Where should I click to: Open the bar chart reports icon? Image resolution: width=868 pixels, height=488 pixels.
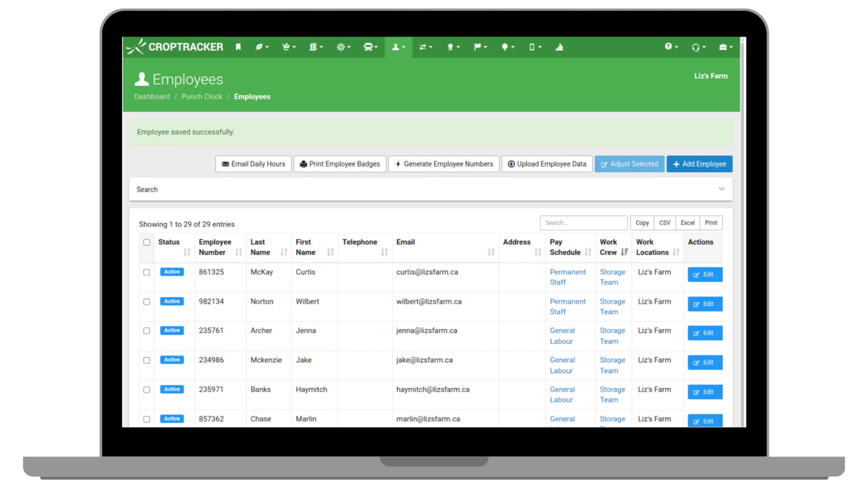pos(559,47)
